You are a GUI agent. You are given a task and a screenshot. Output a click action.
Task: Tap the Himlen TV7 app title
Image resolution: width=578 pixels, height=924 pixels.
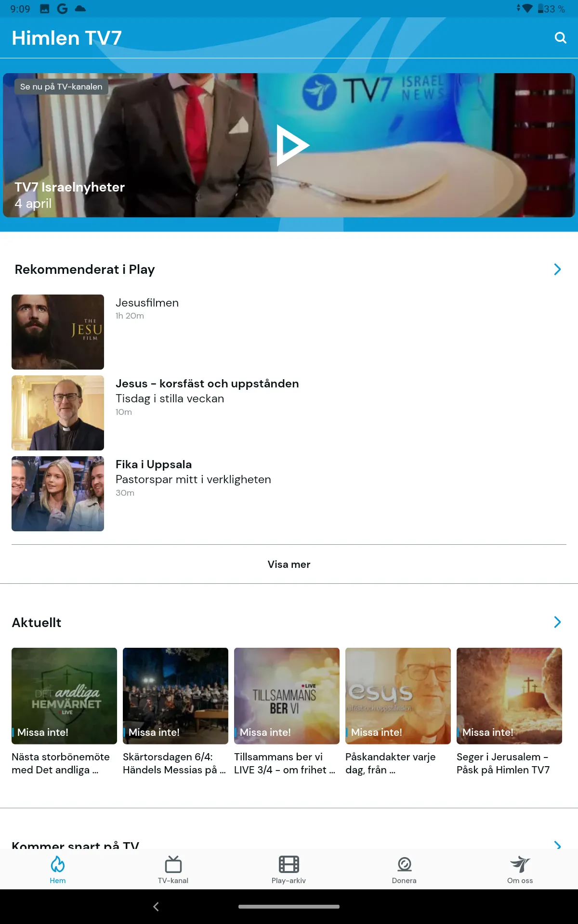point(67,38)
